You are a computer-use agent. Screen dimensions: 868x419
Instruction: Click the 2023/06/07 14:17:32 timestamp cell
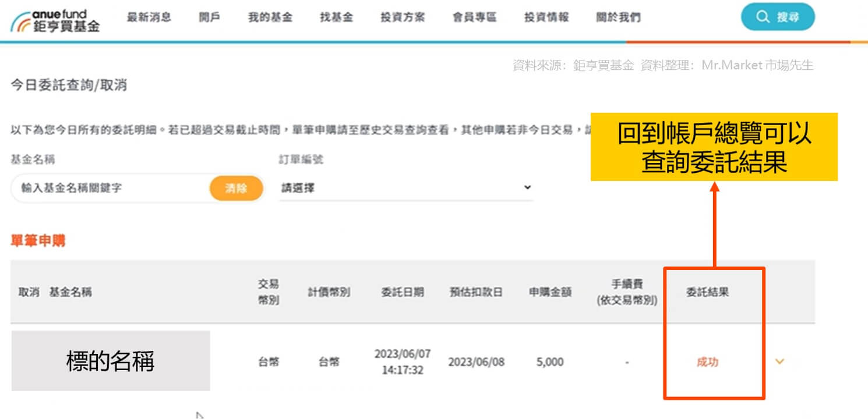403,362
